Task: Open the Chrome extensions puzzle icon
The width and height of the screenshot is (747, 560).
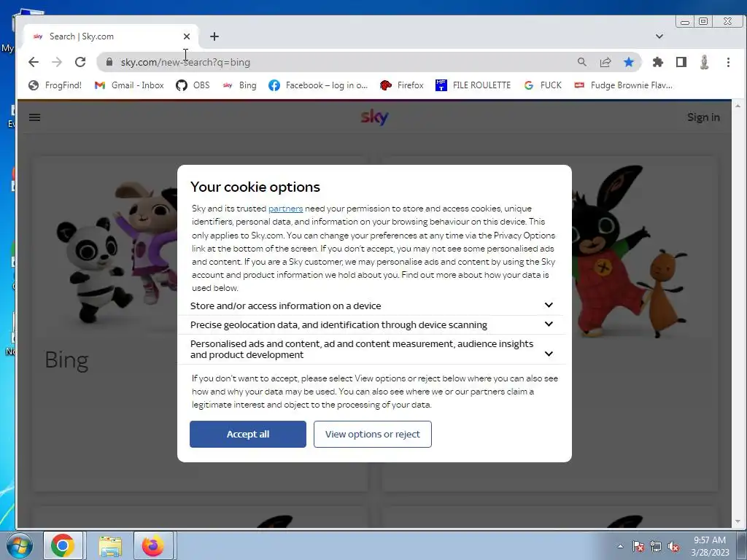Action: click(657, 62)
